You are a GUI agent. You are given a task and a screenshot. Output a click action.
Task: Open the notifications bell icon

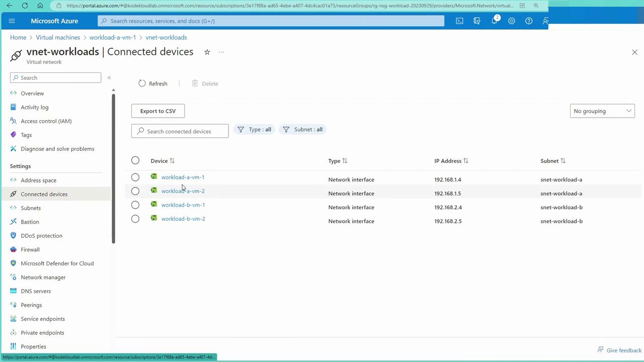[494, 21]
